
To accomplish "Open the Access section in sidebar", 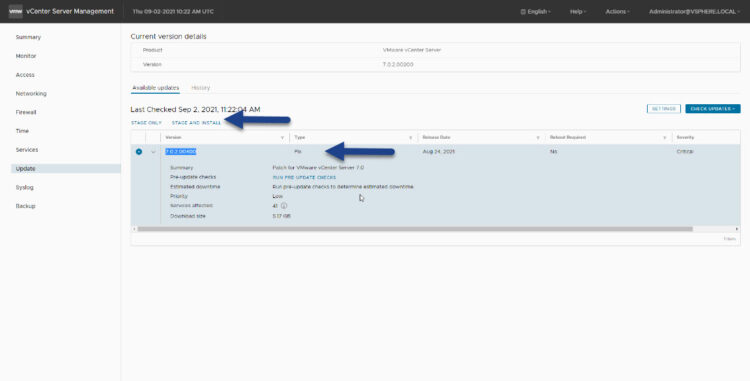I will tap(25, 75).
